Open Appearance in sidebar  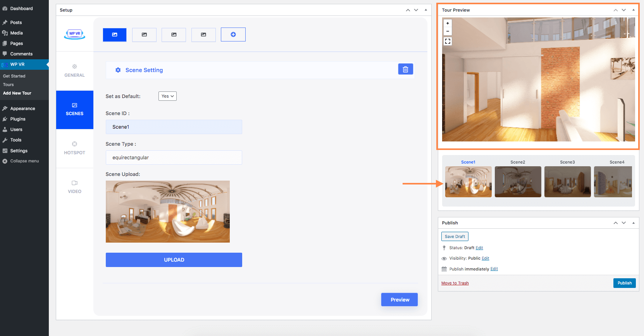click(24, 109)
